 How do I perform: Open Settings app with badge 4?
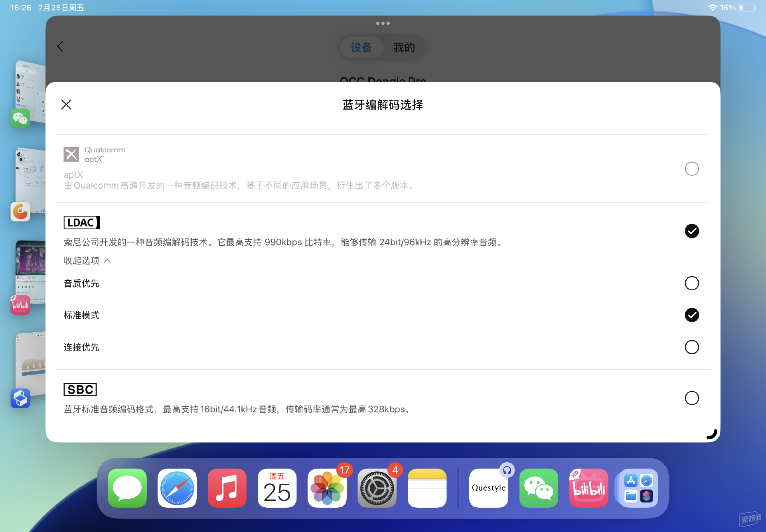pos(377,488)
